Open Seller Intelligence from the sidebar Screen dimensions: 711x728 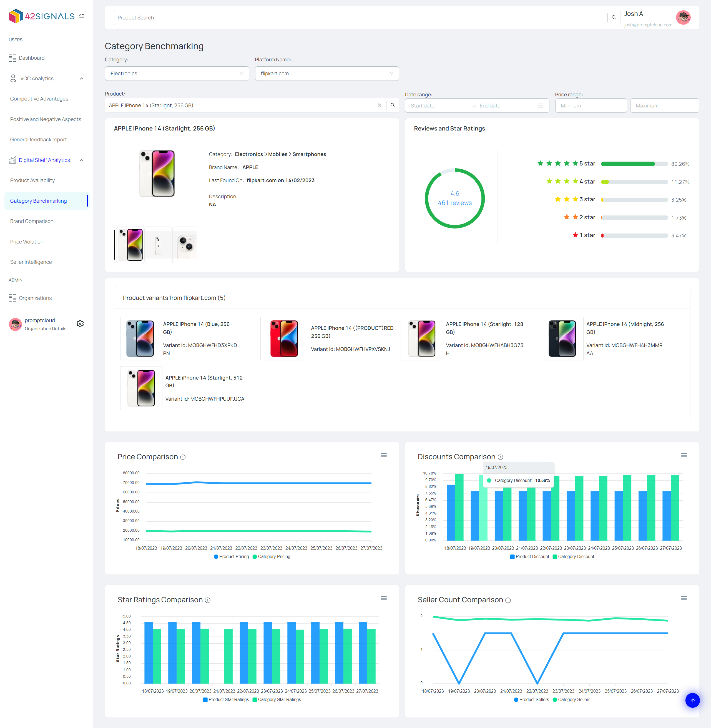click(x=31, y=262)
